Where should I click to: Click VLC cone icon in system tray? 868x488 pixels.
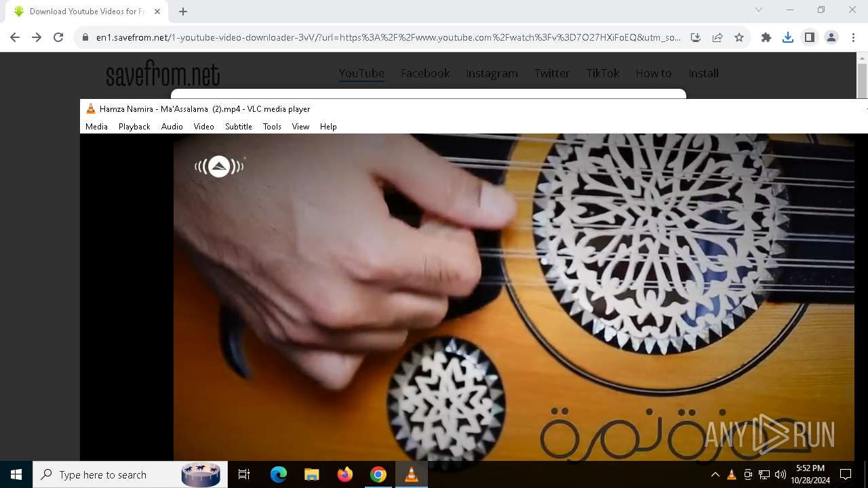[x=732, y=474]
